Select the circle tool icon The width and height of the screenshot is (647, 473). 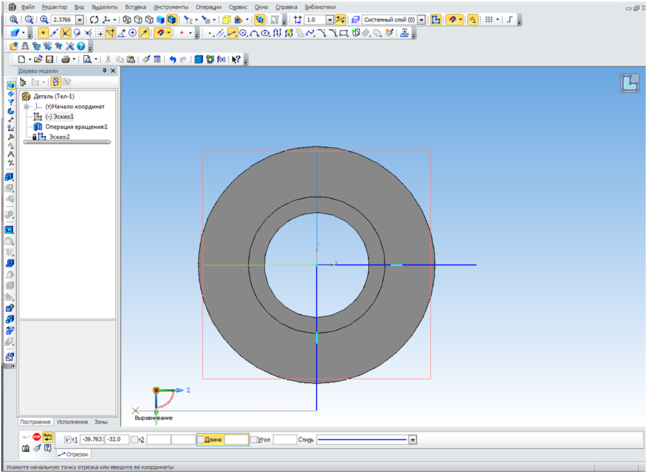pos(243,33)
